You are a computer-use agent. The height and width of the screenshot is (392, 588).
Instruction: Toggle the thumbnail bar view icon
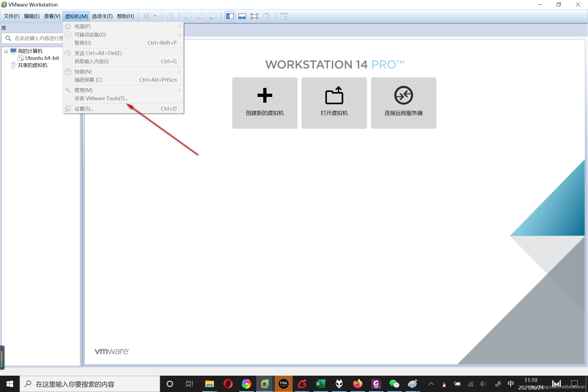click(x=242, y=16)
